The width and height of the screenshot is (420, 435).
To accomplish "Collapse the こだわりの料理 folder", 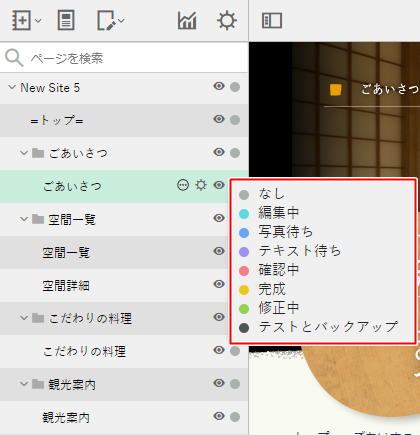I will pos(24,318).
